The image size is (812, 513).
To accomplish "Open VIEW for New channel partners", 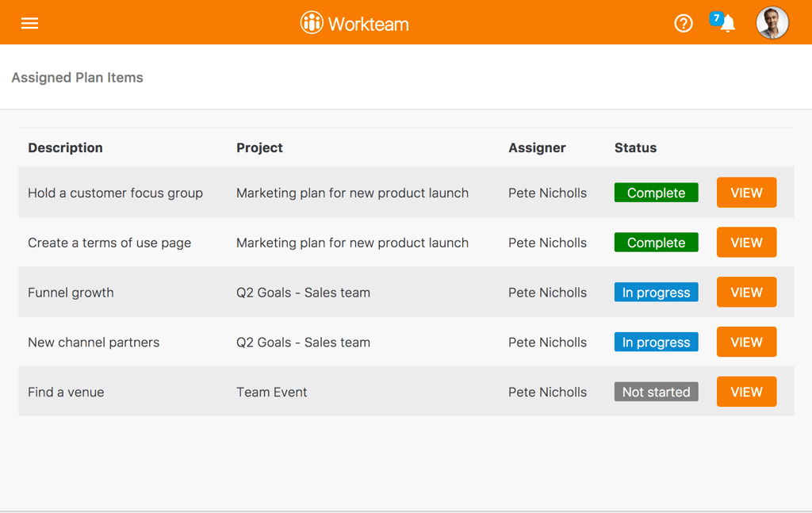I will (x=746, y=342).
